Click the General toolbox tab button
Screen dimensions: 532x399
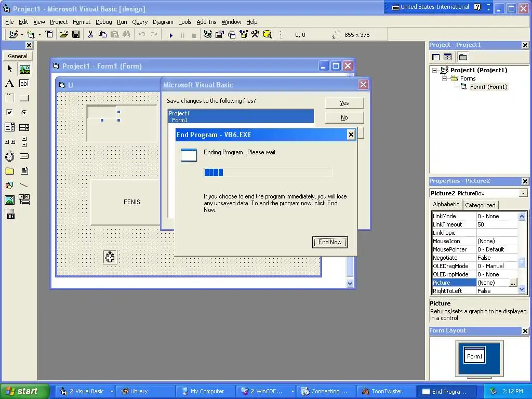click(x=18, y=56)
